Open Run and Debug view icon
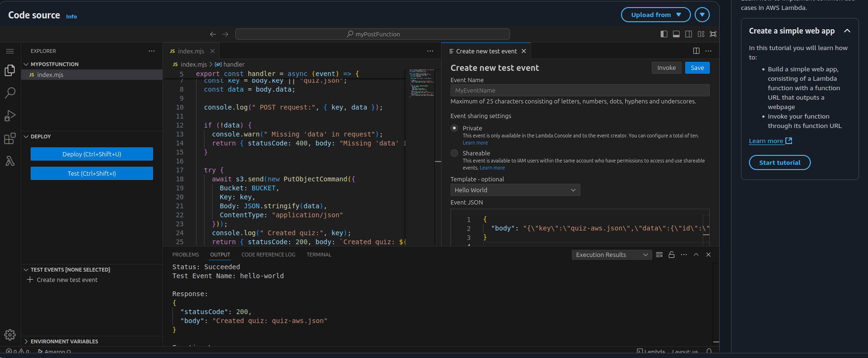Viewport: 868px width, 358px height. pyautogui.click(x=10, y=116)
